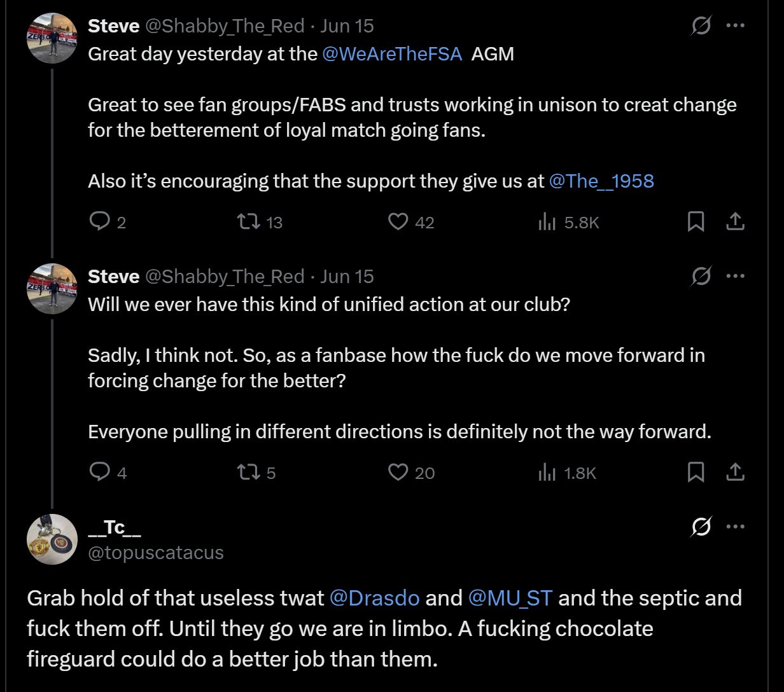Open the @The__1958 mention link
The width and height of the screenshot is (784, 692).
coord(601,181)
